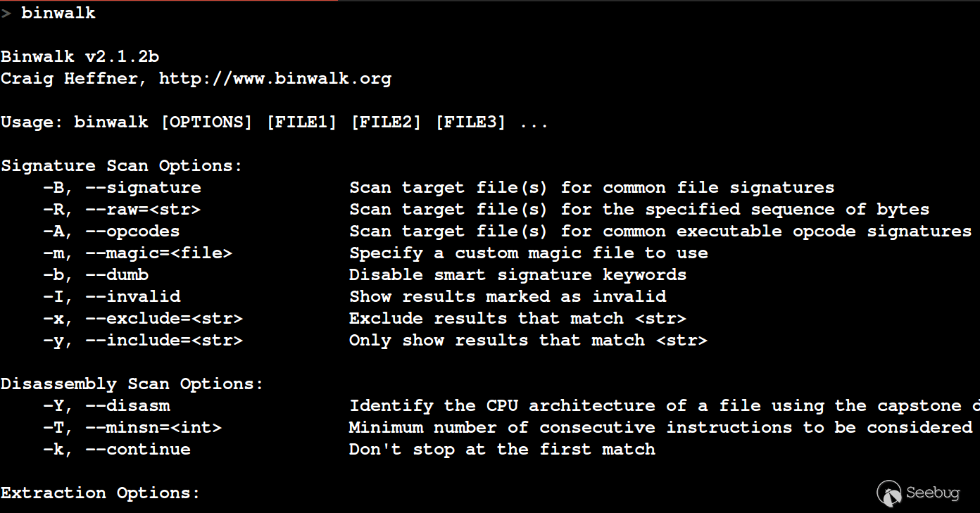Click the --opcodes option
Viewport: 980px width, 513px height.
point(132,232)
